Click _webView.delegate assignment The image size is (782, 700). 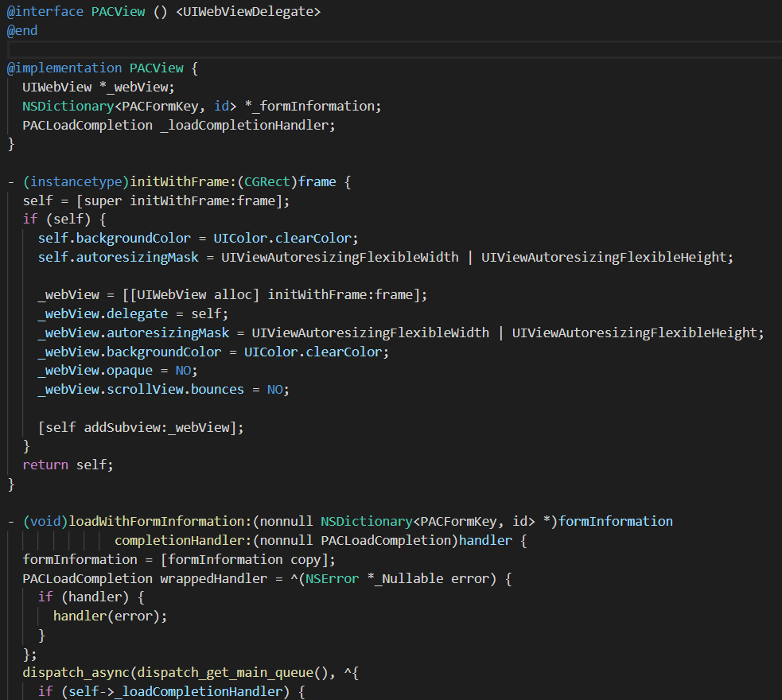coord(133,313)
